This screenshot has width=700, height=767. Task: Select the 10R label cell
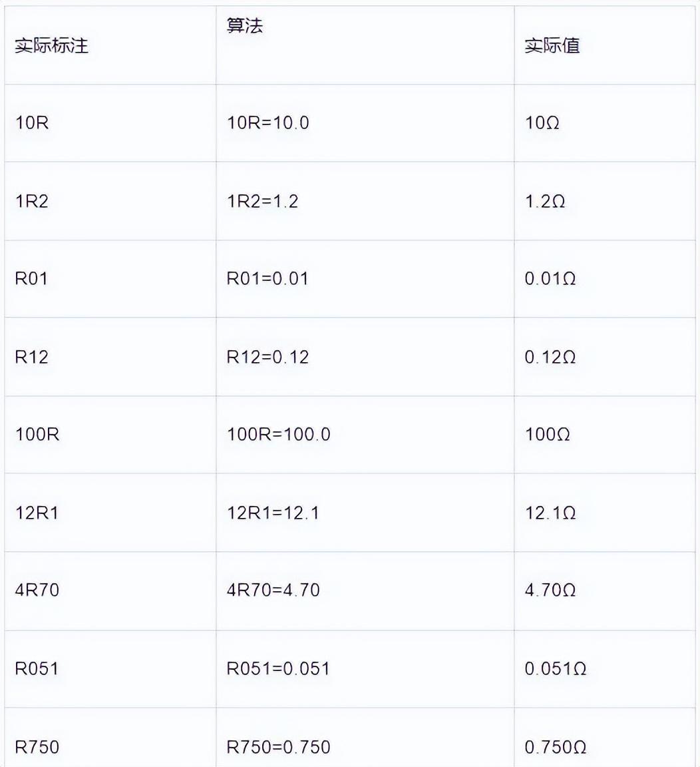pyautogui.click(x=32, y=123)
